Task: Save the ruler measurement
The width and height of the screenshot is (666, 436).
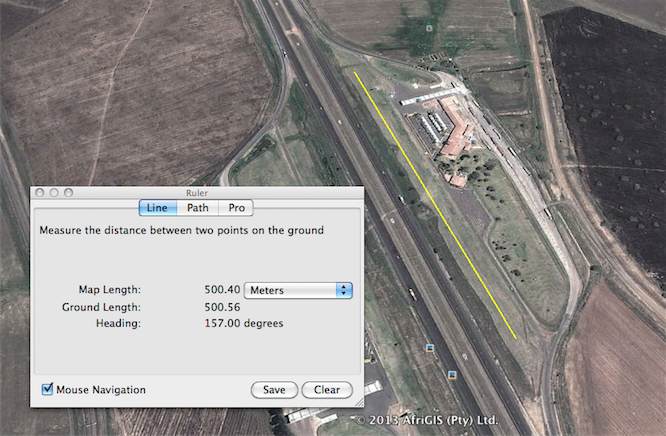Action: (274, 390)
